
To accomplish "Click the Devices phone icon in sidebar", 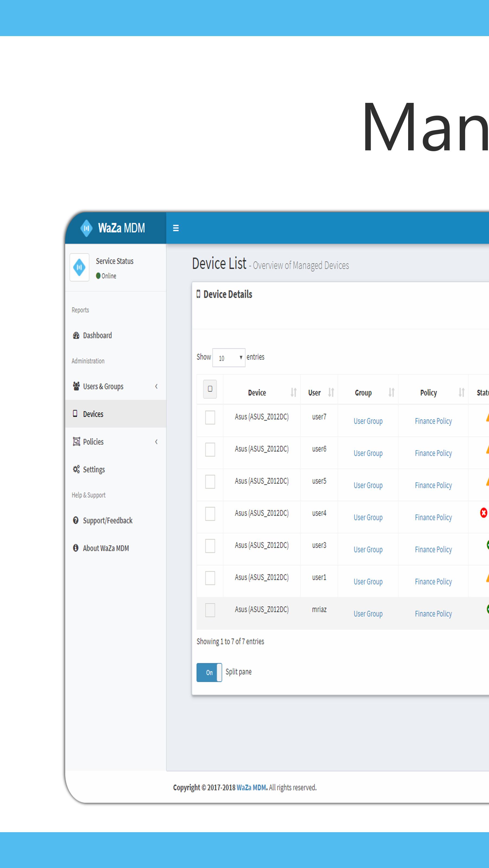I will point(75,413).
